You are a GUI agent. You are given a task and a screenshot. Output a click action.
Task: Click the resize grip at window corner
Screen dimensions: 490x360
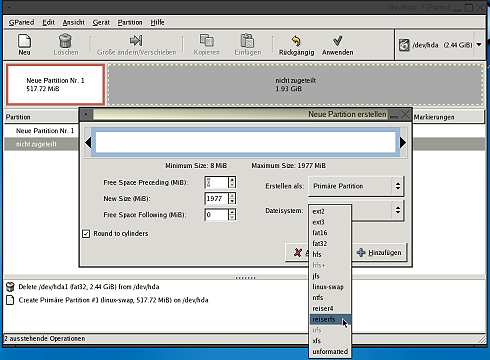point(481,339)
